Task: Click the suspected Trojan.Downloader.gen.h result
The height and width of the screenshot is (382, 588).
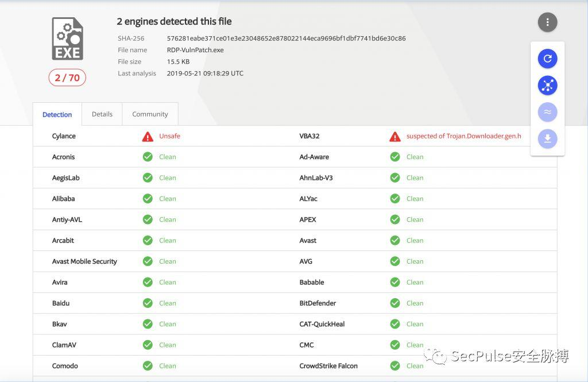Action: 464,136
